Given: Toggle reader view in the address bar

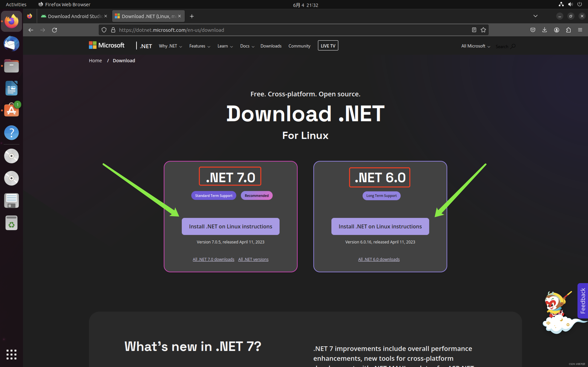Looking at the screenshot, I should 474,30.
